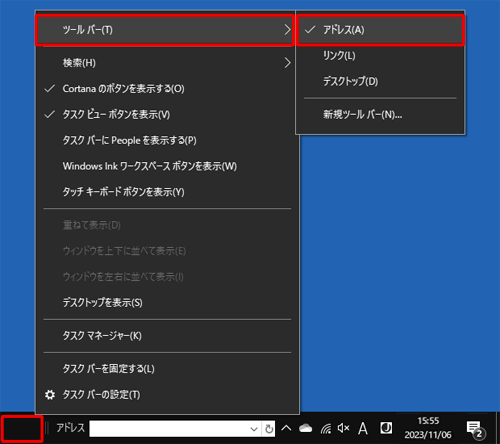
Task: Uncheck the アドレス(A) toolbar
Action: [x=380, y=30]
